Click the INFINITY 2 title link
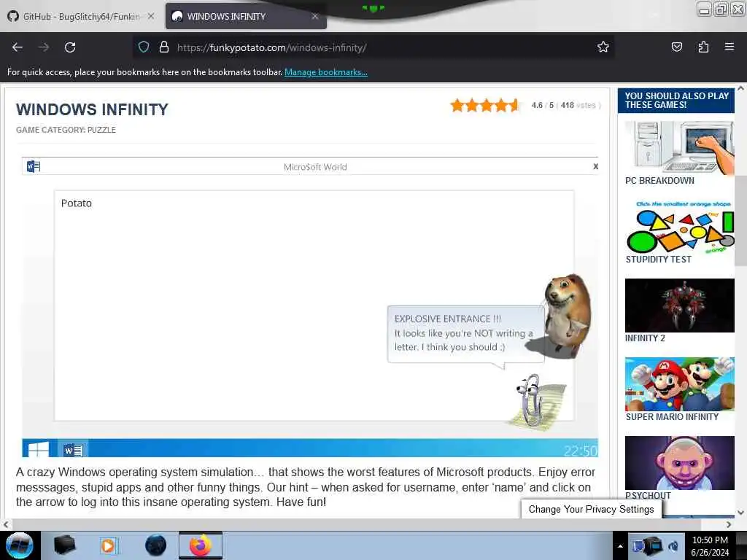The image size is (747, 560). (645, 338)
